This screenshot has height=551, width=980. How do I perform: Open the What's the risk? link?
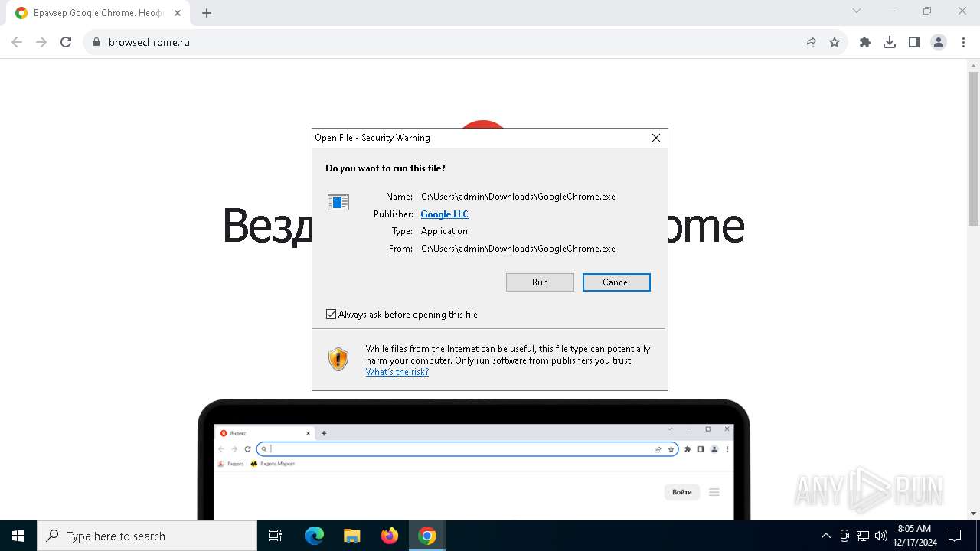[397, 372]
